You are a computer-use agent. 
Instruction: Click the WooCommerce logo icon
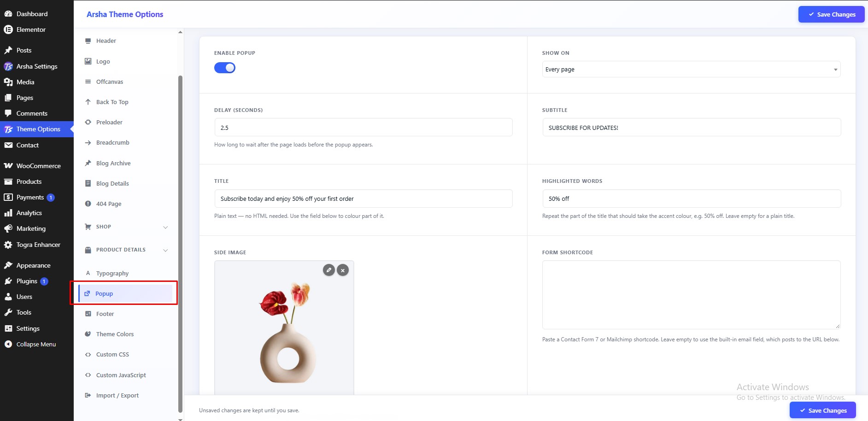click(8, 166)
